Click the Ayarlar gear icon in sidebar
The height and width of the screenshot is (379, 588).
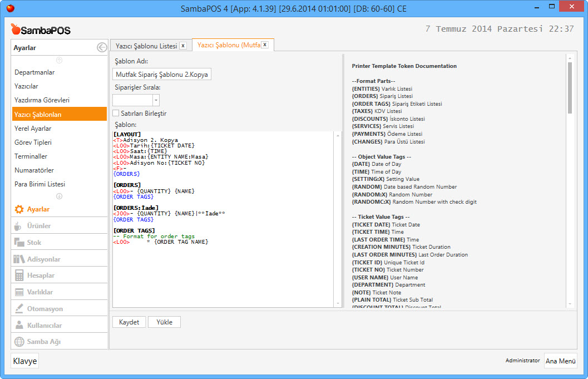tap(19, 209)
